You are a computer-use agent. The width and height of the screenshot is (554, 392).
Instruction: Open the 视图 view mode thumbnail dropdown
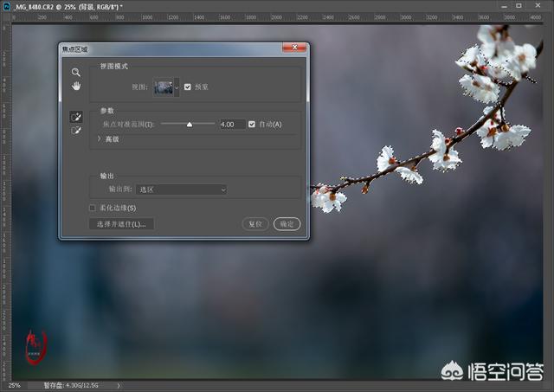(177, 87)
